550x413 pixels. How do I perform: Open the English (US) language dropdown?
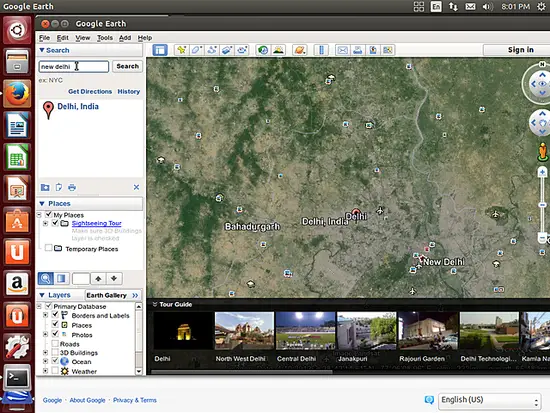coord(490,401)
